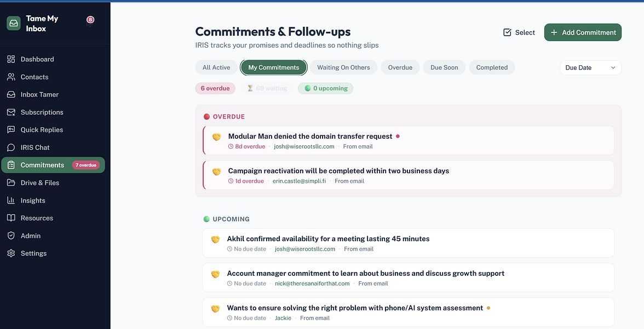Collapse the Upcoming section header
The height and width of the screenshot is (329, 644).
click(231, 219)
